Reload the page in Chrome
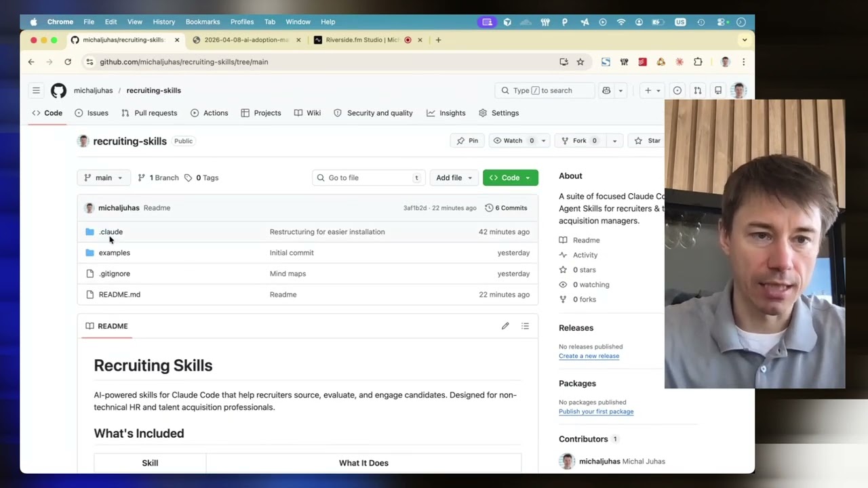This screenshot has height=488, width=868. [68, 62]
